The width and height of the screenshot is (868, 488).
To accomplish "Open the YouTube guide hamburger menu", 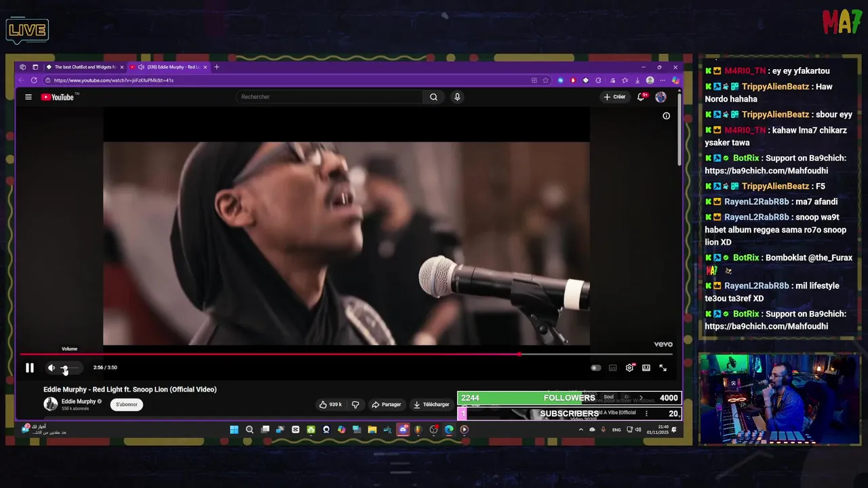I will tap(28, 97).
